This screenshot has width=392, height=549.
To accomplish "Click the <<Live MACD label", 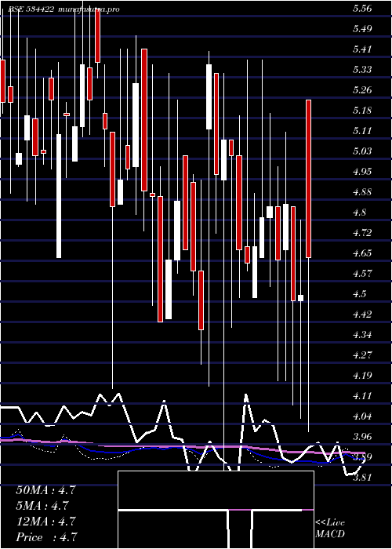I will [x=330, y=529].
